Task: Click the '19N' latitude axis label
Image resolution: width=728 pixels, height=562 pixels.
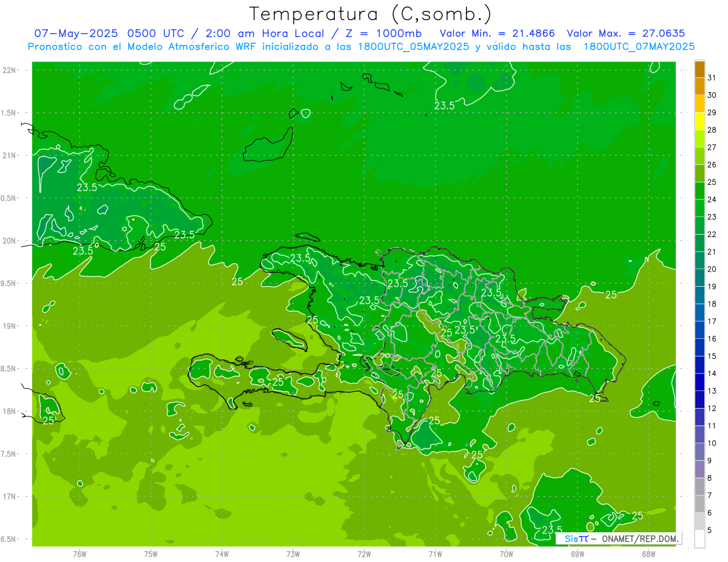Action: tap(10, 326)
